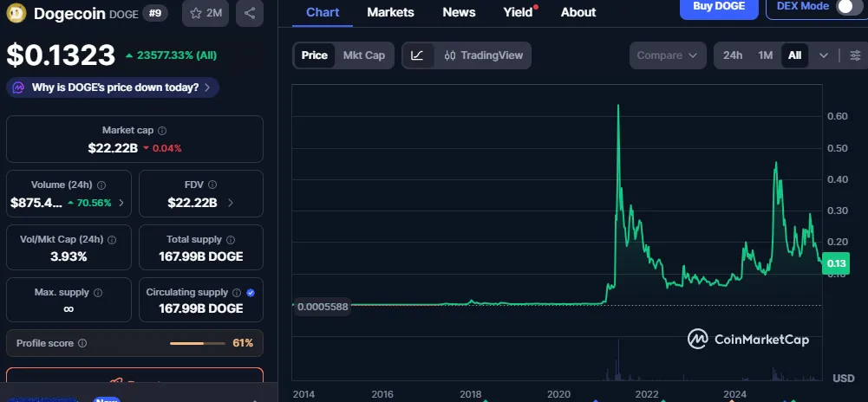Open the share icon button
This screenshot has width=868, height=402.
[250, 13]
